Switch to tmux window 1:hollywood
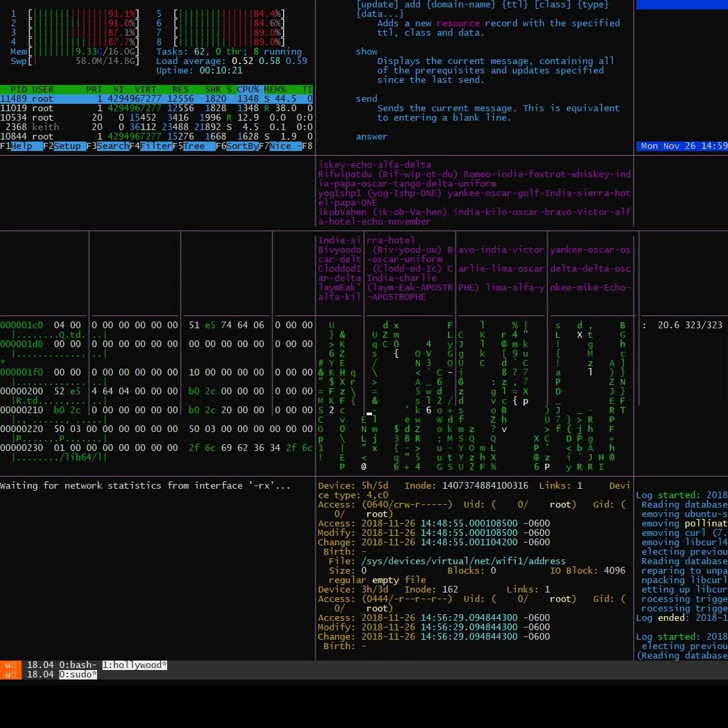The height and width of the screenshot is (728, 728). 135,665
